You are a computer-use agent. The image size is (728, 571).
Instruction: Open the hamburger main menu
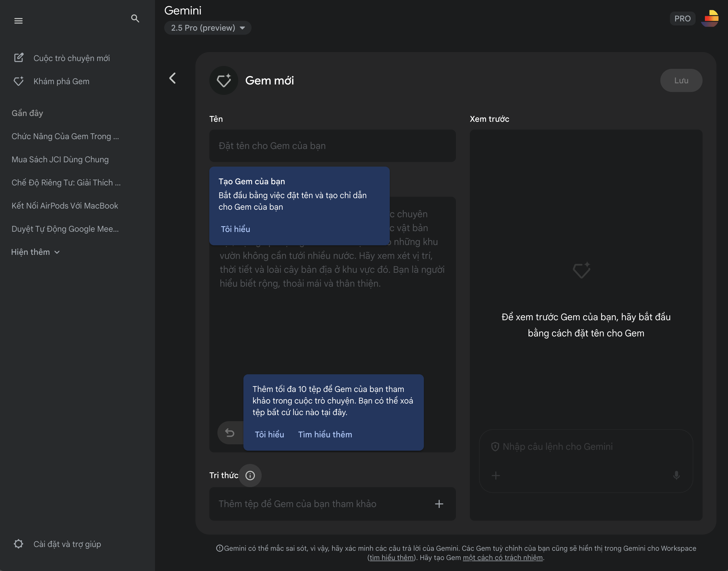pyautogui.click(x=19, y=21)
